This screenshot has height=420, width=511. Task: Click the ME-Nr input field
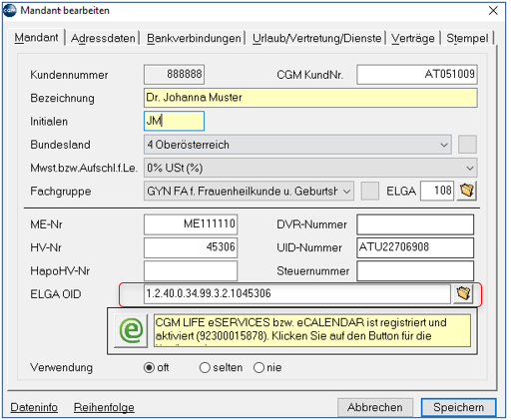[x=191, y=224]
